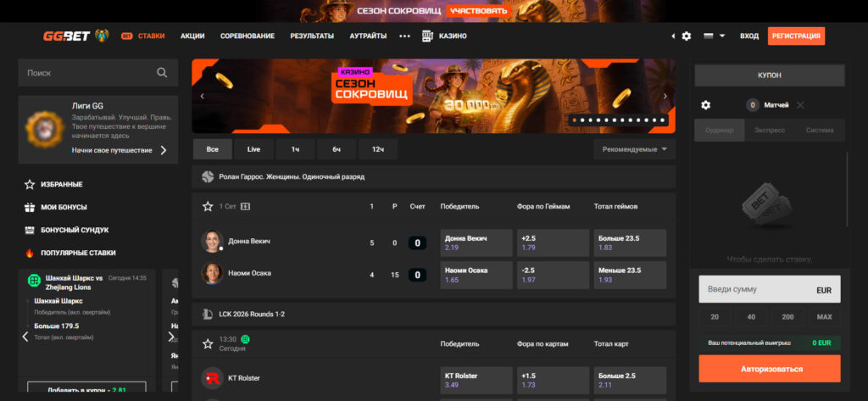868x401 pixels.
Task: Select СТАВКИ in top navigation
Action: pos(151,36)
